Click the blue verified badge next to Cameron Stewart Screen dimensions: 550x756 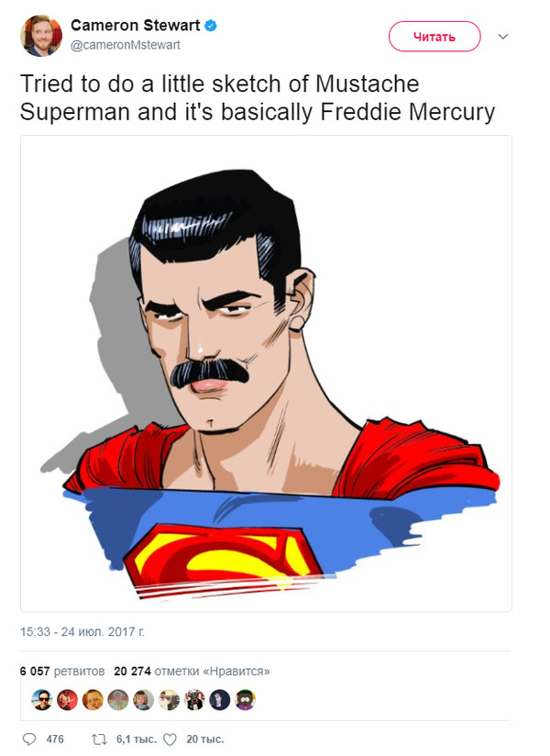click(211, 27)
